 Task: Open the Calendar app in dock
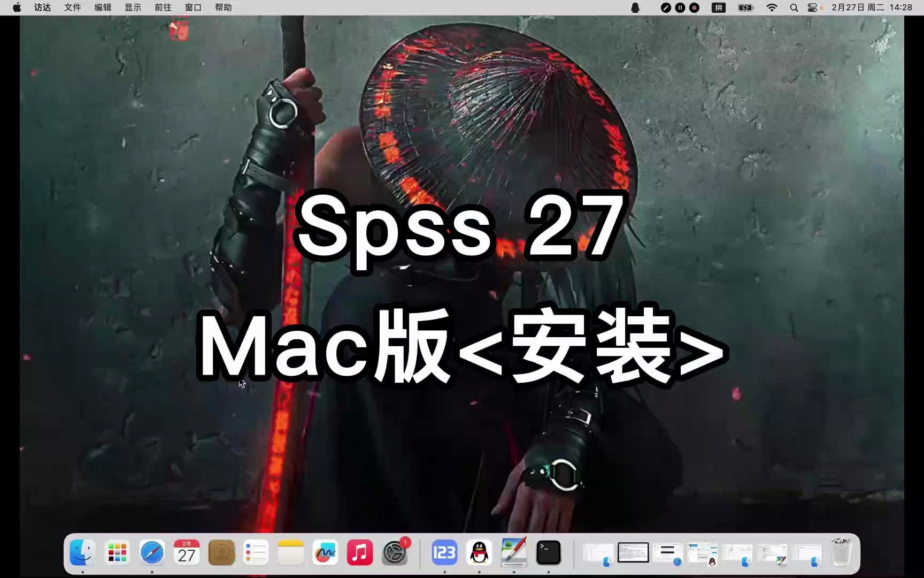point(187,552)
